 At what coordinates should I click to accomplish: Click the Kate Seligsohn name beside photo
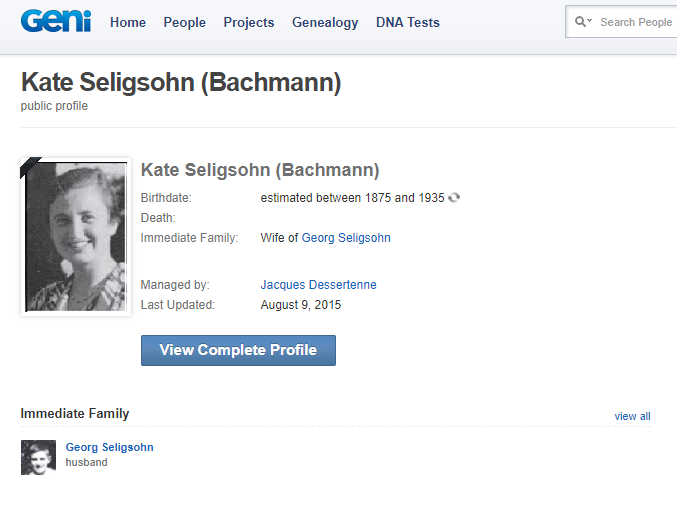pos(260,170)
